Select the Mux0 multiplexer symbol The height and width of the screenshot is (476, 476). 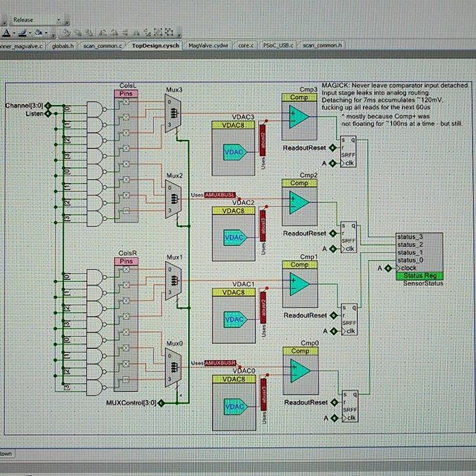pos(174,364)
